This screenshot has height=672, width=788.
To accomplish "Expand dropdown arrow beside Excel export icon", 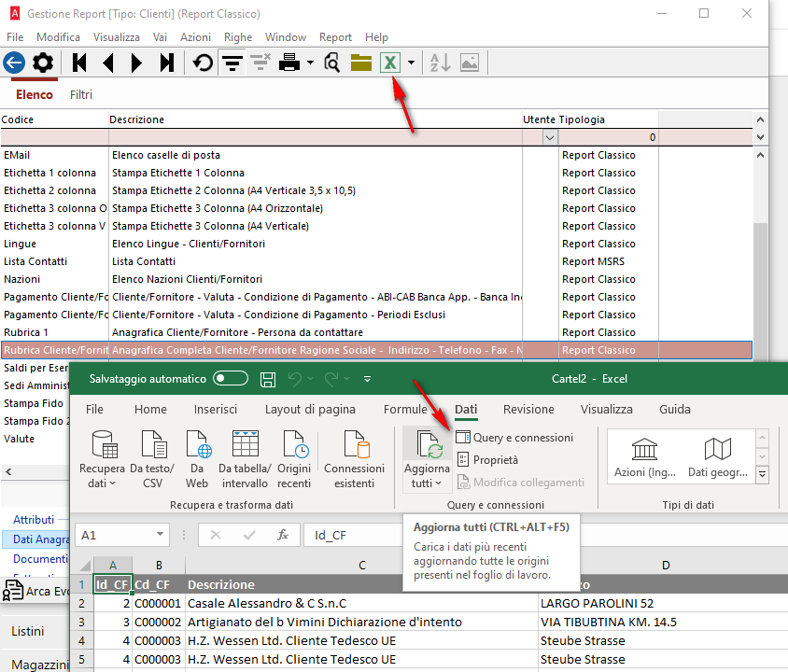I will click(411, 63).
